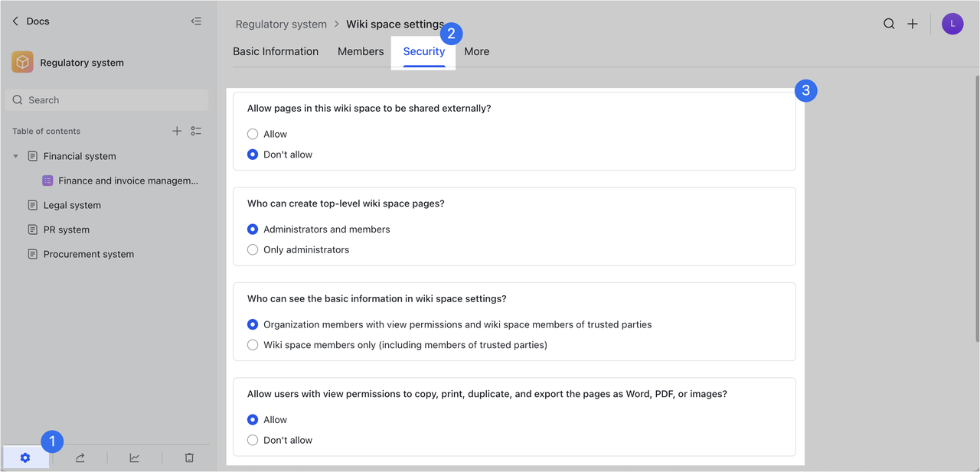Click the plus icon beside the avatar
This screenshot has height=472, width=980.
click(913, 24)
